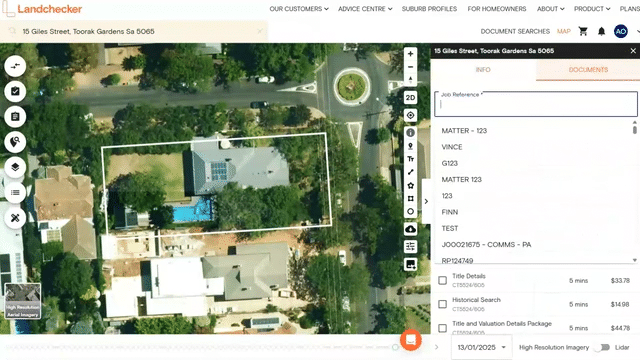
Task: Switch map to 2D view
Action: point(410,98)
